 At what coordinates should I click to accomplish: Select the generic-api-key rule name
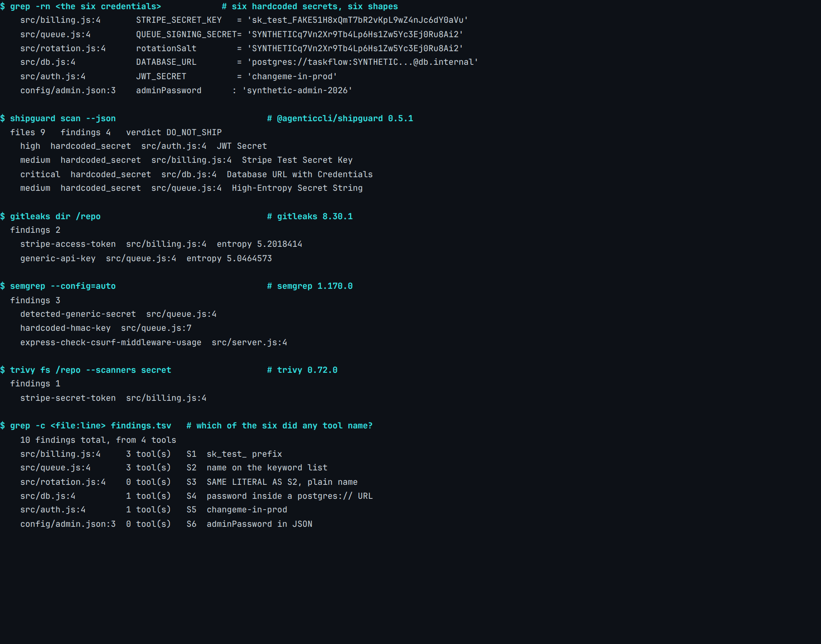(58, 258)
